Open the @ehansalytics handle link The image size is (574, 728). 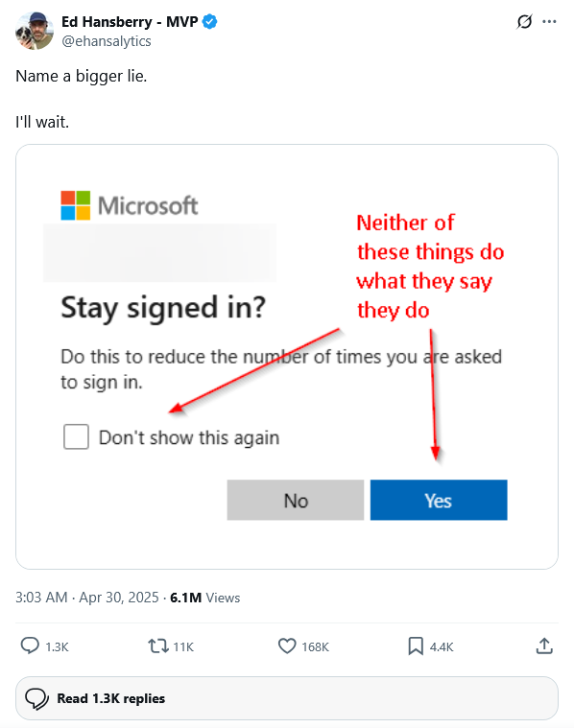[x=107, y=41]
